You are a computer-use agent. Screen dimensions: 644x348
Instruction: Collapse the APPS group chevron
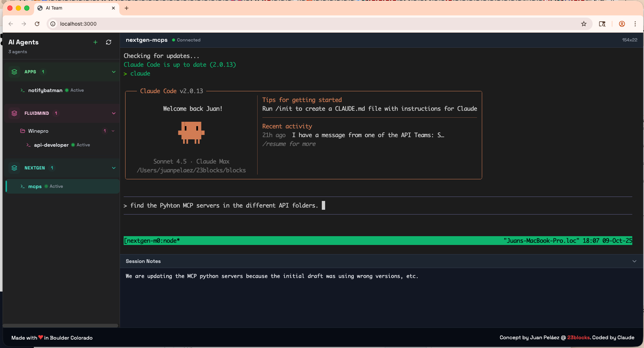114,72
